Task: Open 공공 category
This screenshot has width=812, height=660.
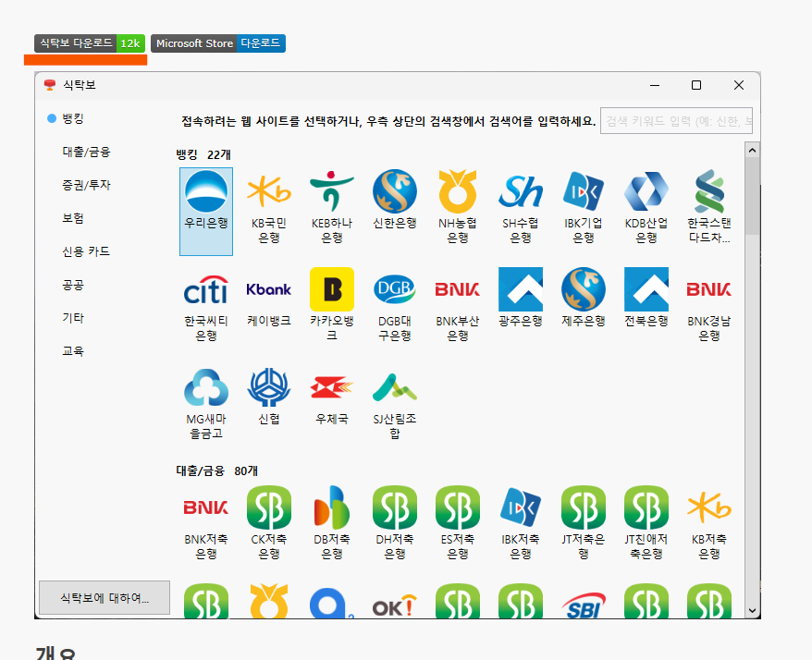Action: [x=73, y=285]
